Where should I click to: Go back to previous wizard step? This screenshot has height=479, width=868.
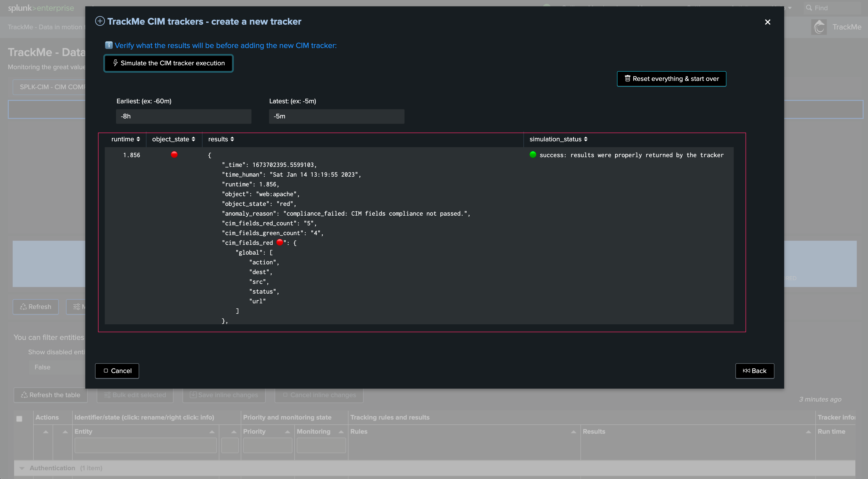755,371
